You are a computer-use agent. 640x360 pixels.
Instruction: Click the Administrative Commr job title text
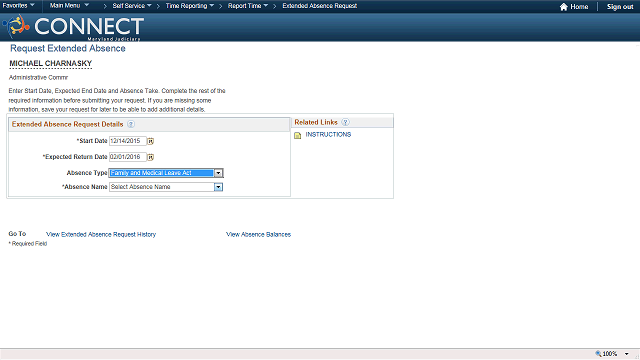[38, 77]
